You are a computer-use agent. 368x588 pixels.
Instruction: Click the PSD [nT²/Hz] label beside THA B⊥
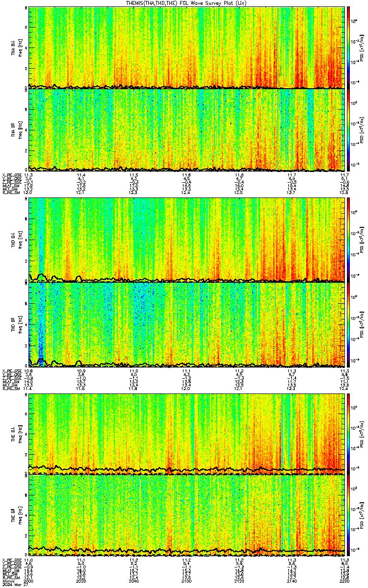tap(362, 48)
